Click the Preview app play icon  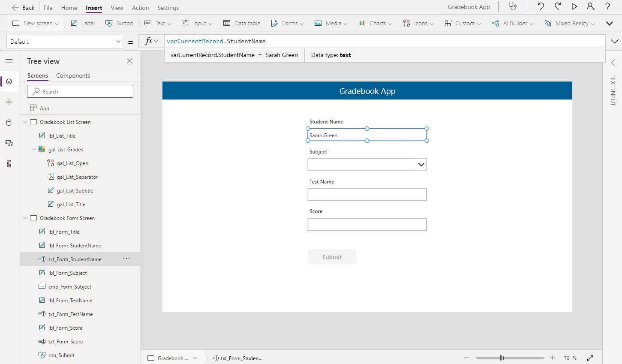pos(574,6)
